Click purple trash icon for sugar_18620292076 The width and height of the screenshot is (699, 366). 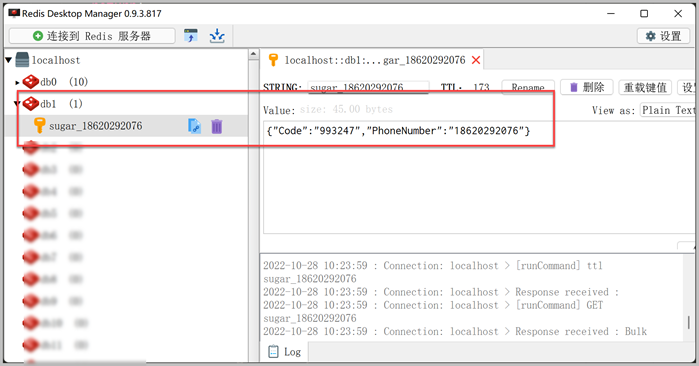pos(217,127)
